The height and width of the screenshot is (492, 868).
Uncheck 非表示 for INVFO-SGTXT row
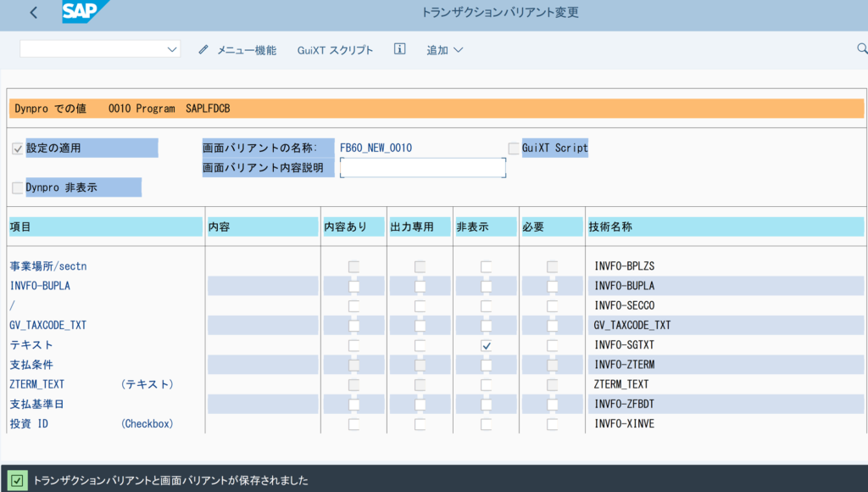[x=486, y=345]
